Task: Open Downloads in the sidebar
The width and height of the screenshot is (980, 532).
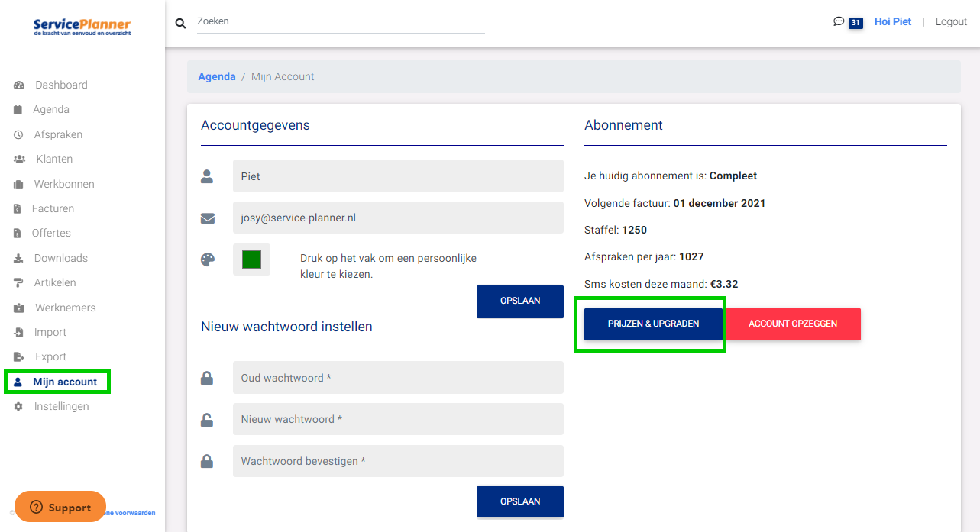Action: 61,258
